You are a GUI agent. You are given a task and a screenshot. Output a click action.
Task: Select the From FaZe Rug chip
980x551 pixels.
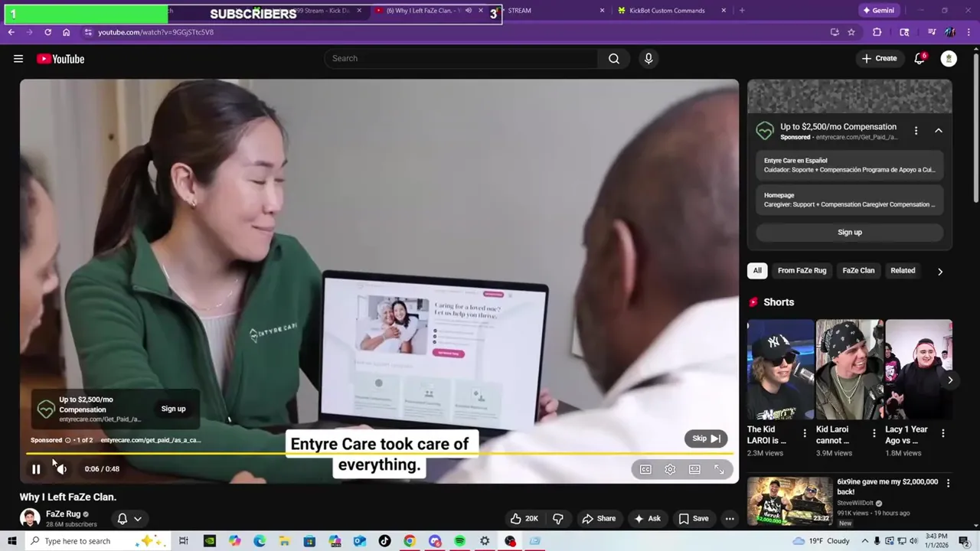click(802, 270)
